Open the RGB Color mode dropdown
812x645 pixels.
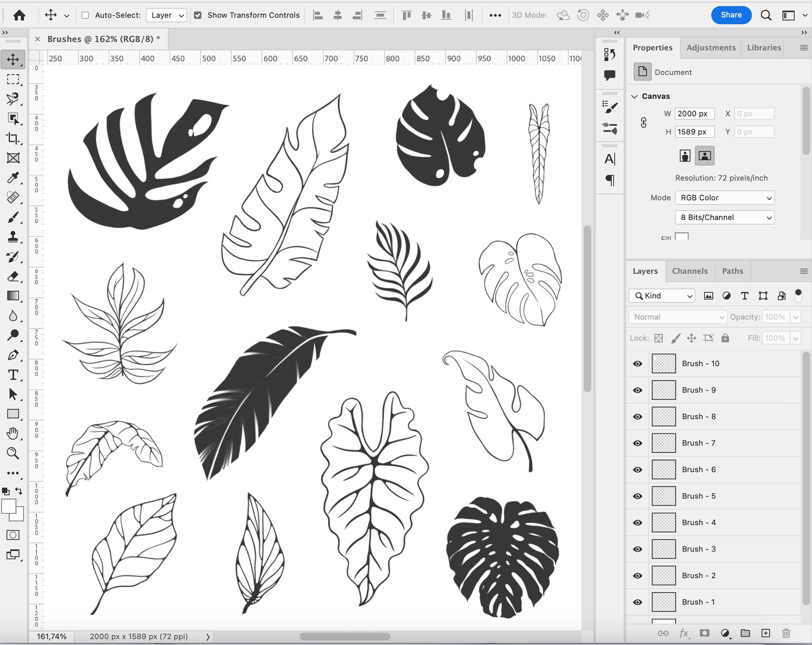click(725, 198)
